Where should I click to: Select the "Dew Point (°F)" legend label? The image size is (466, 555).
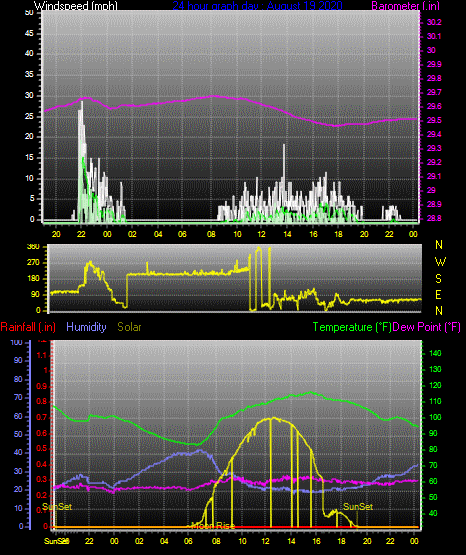point(427,327)
